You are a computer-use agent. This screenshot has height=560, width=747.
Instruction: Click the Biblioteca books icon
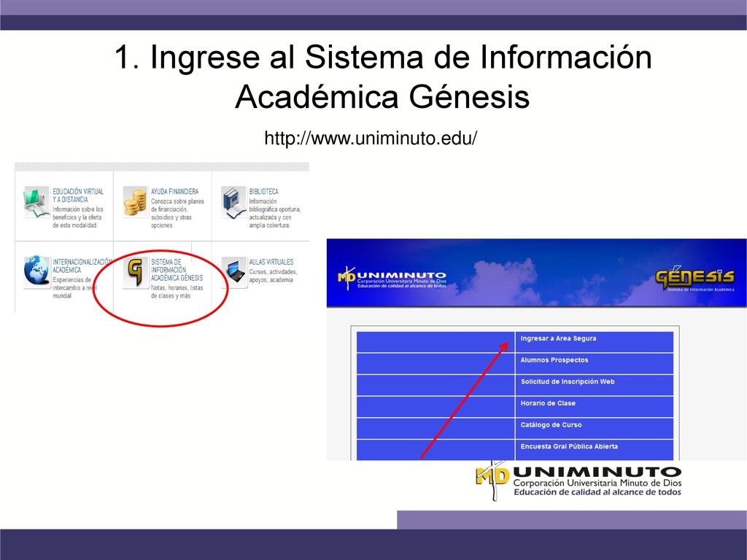(233, 203)
